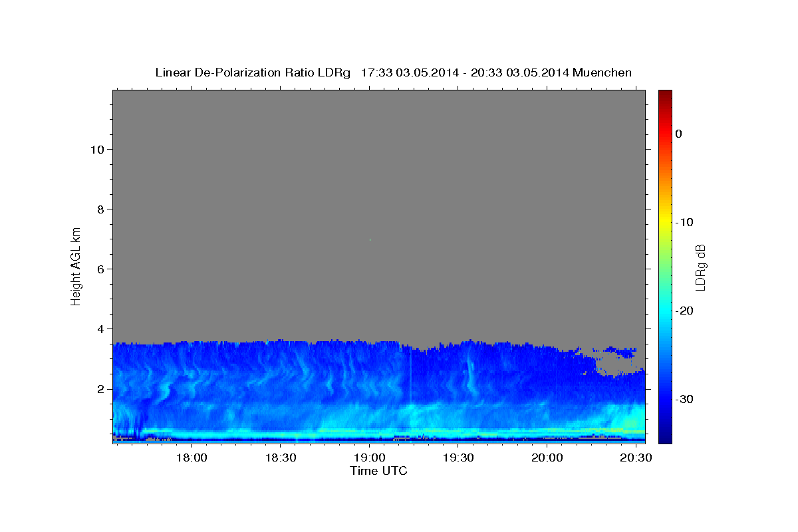798x532 pixels.
Task: Click the Height AGL km axis title
Action: pos(76,266)
